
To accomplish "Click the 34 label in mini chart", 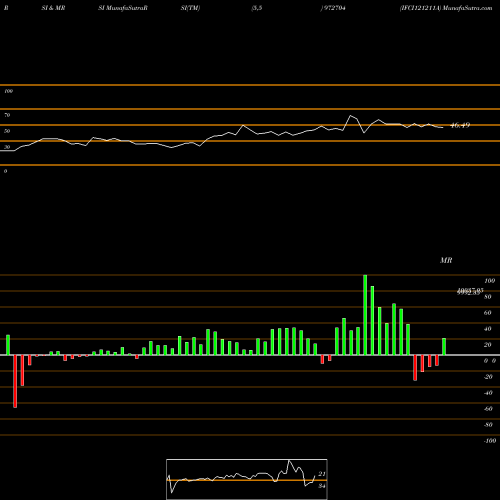I will click(x=322, y=486).
